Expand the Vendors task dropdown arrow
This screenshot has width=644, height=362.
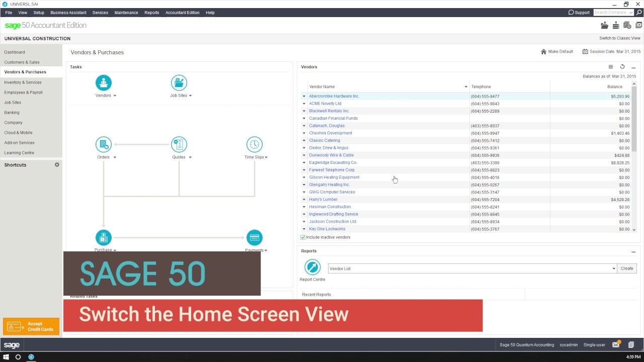pos(115,96)
